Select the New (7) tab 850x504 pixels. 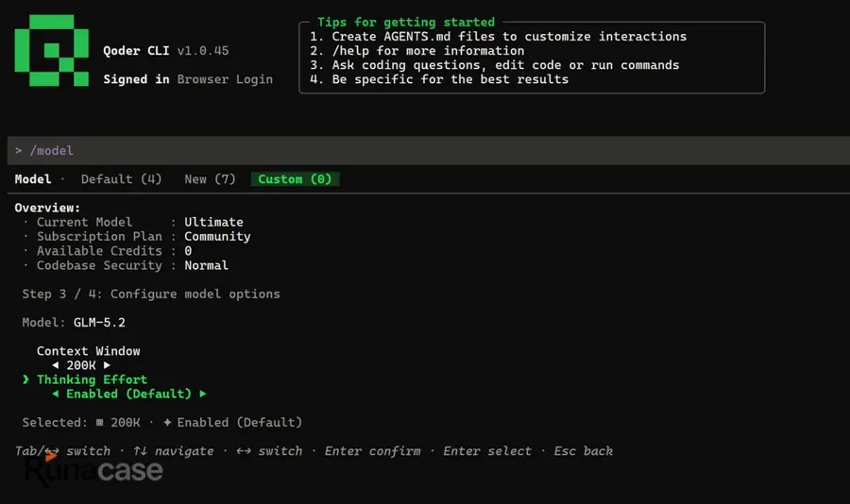pyautogui.click(x=210, y=178)
